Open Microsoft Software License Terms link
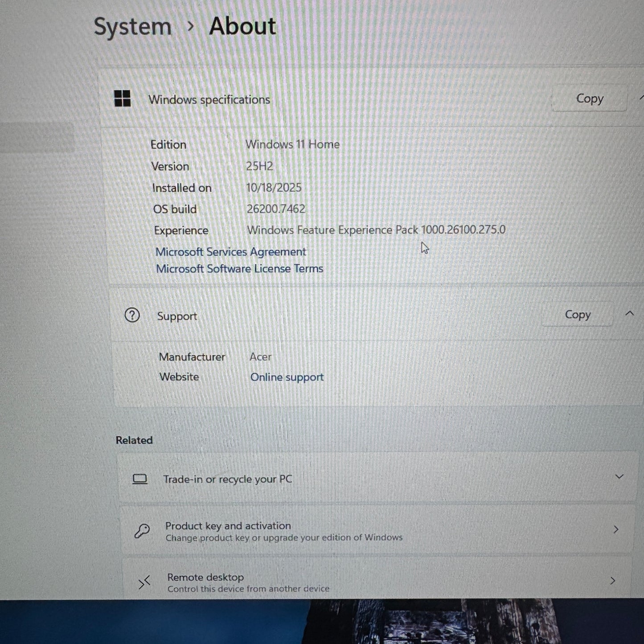644x644 pixels. pos(239,269)
